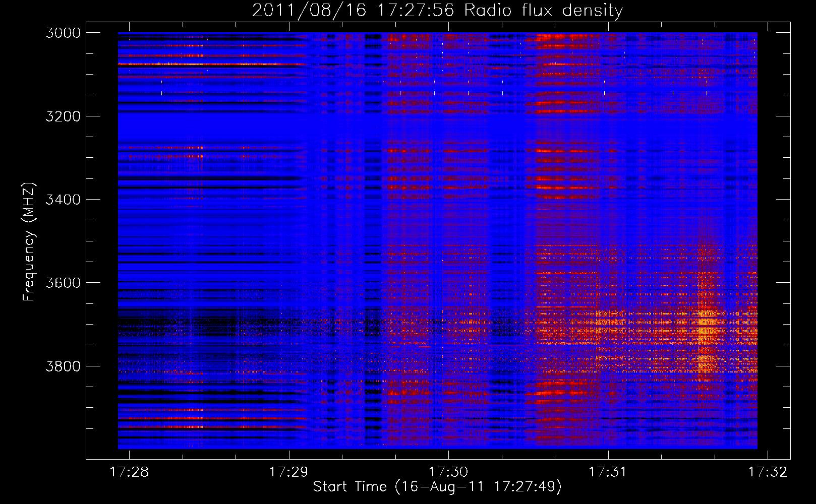Click the 17:32 time axis label
816x504 pixels.
[768, 472]
